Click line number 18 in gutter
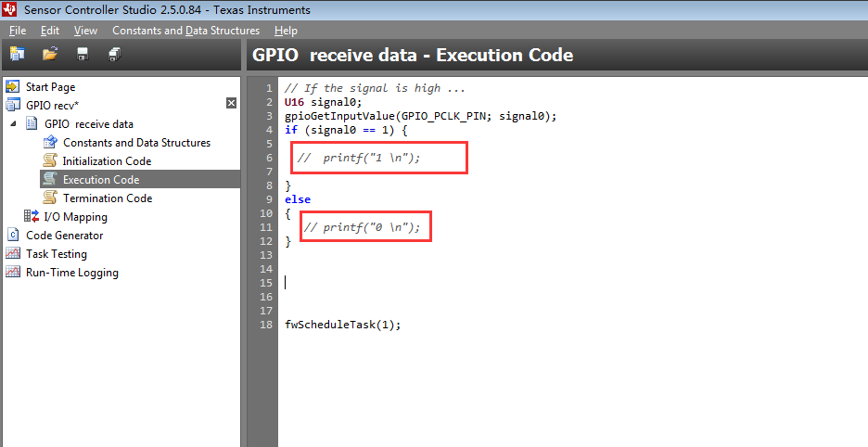Viewport: 868px width, 447px height. 266,325
